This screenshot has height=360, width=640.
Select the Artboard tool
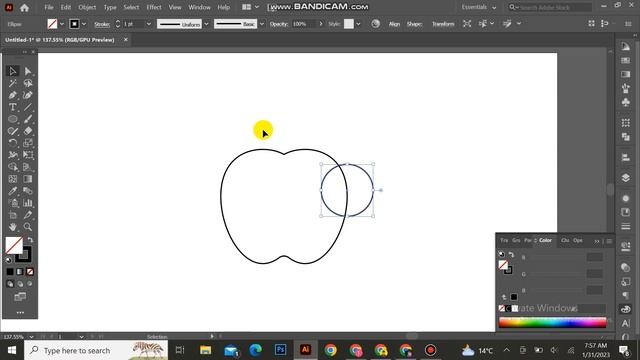(13, 215)
